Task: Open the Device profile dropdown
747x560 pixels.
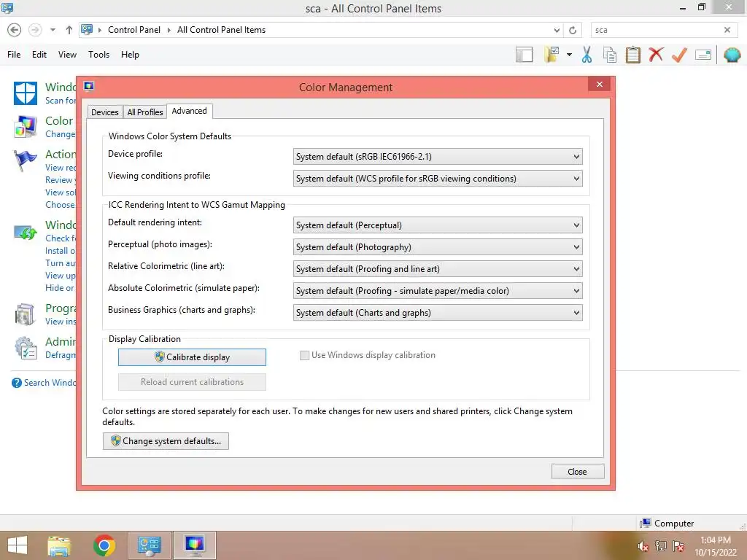Action: click(x=438, y=157)
